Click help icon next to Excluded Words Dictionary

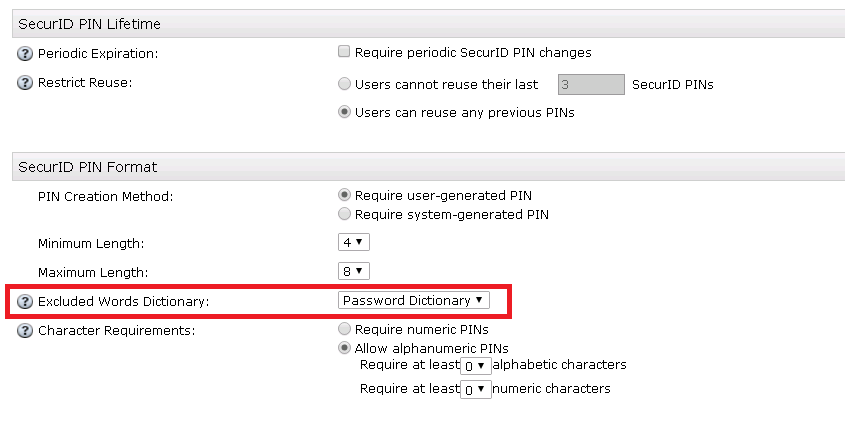25,301
